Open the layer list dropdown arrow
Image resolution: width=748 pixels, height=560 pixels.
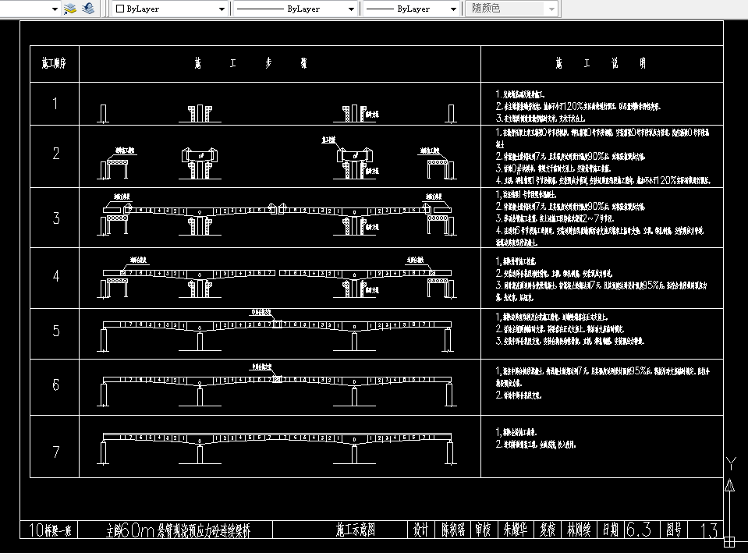click(55, 9)
